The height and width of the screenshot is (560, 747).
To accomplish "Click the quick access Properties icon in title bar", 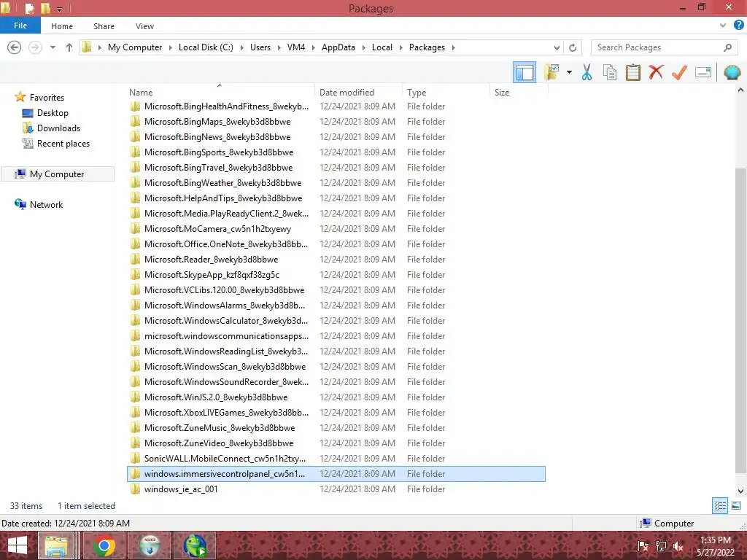I will tap(29, 8).
